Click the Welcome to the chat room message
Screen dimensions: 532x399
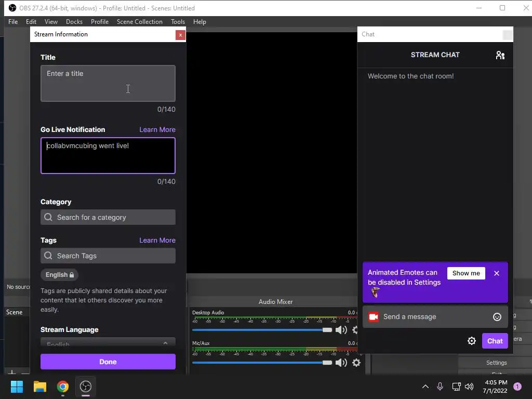click(x=410, y=76)
